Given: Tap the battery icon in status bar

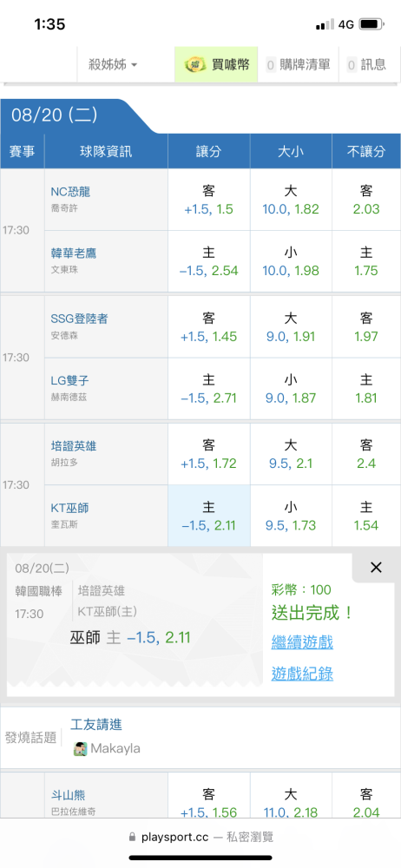Looking at the screenshot, I should tap(371, 24).
